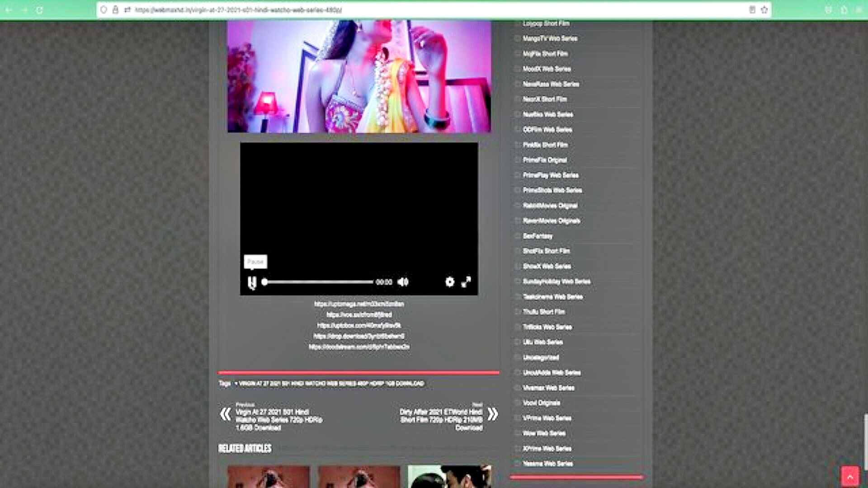This screenshot has height=488, width=868.
Task: Open reader view icon in the address bar
Action: point(752,10)
